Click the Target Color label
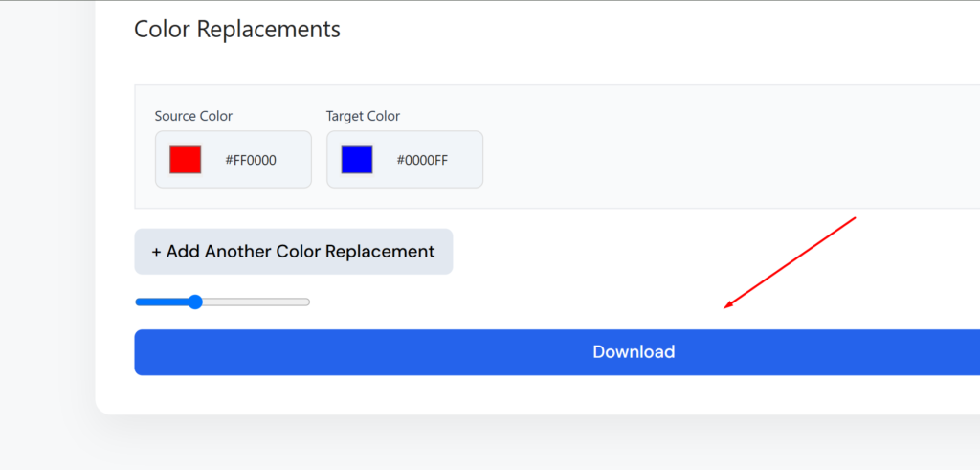The image size is (980, 470). (363, 116)
